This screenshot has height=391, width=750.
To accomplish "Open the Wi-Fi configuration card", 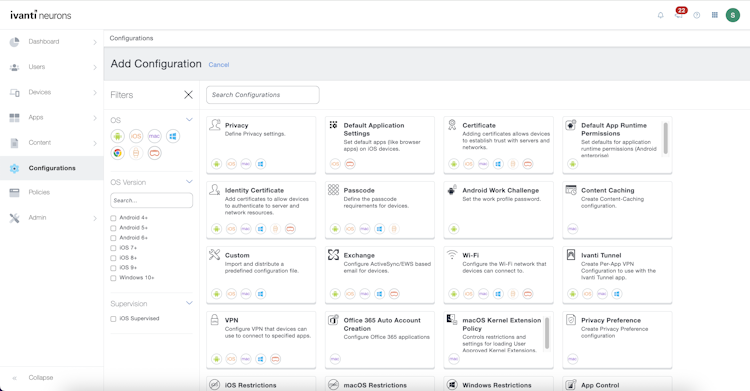I will tap(498, 275).
